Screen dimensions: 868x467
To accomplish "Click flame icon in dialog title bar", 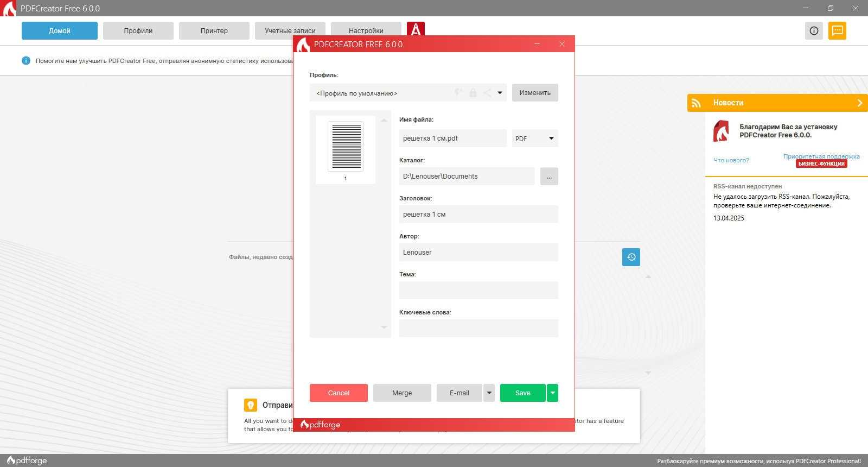I will click(303, 45).
